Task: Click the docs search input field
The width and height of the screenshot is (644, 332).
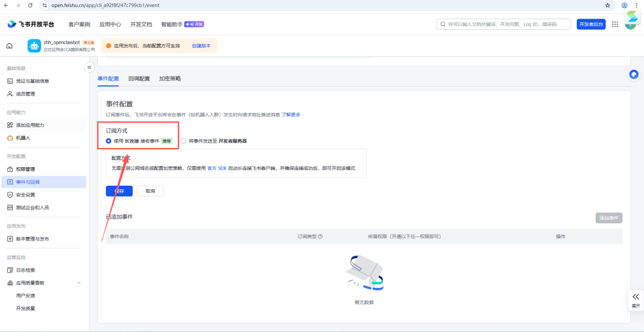Action: click(503, 24)
